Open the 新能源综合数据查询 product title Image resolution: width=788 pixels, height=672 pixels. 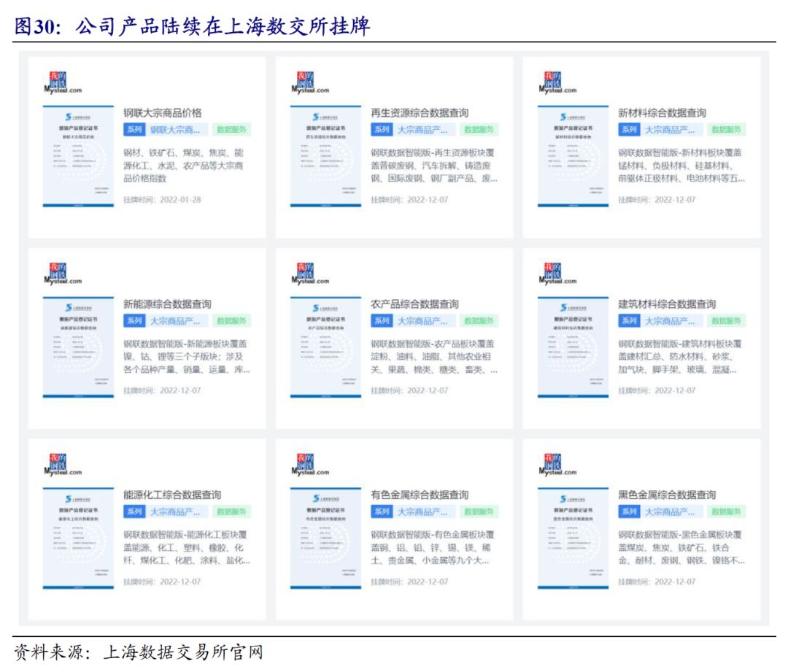coord(167,304)
